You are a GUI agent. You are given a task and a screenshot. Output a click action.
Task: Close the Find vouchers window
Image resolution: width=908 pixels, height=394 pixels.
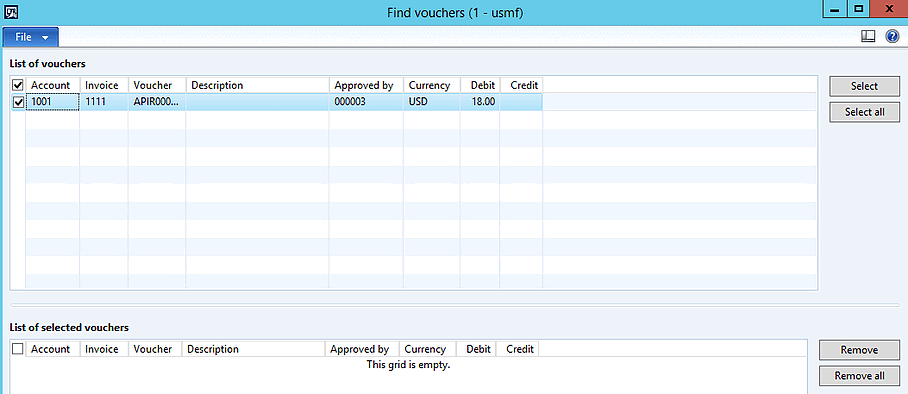pos(889,9)
